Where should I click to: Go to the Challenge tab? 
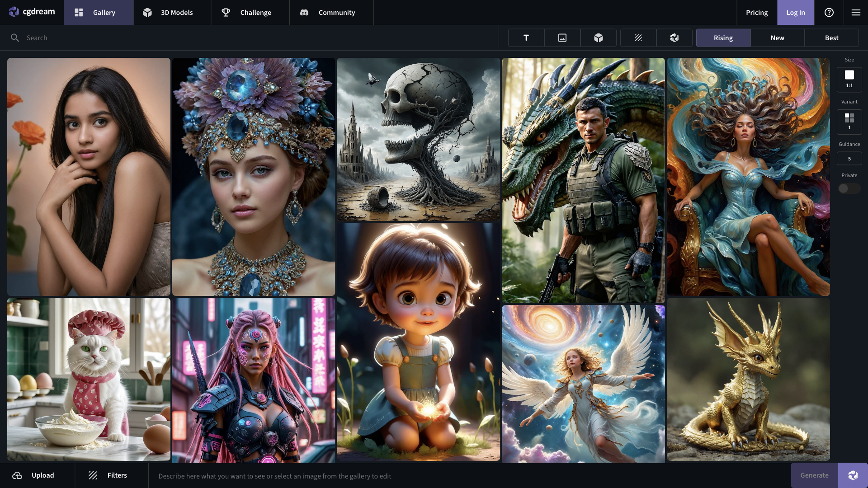click(250, 12)
